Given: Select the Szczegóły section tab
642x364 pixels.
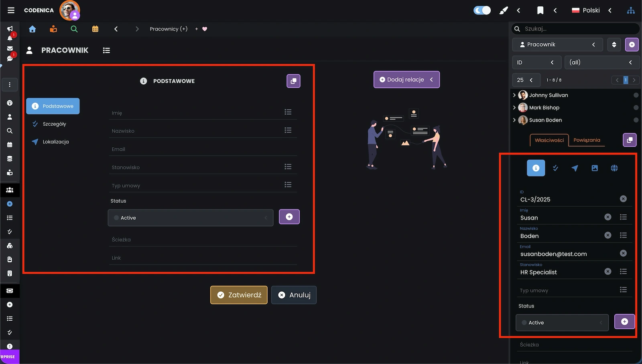Looking at the screenshot, I should tap(54, 124).
